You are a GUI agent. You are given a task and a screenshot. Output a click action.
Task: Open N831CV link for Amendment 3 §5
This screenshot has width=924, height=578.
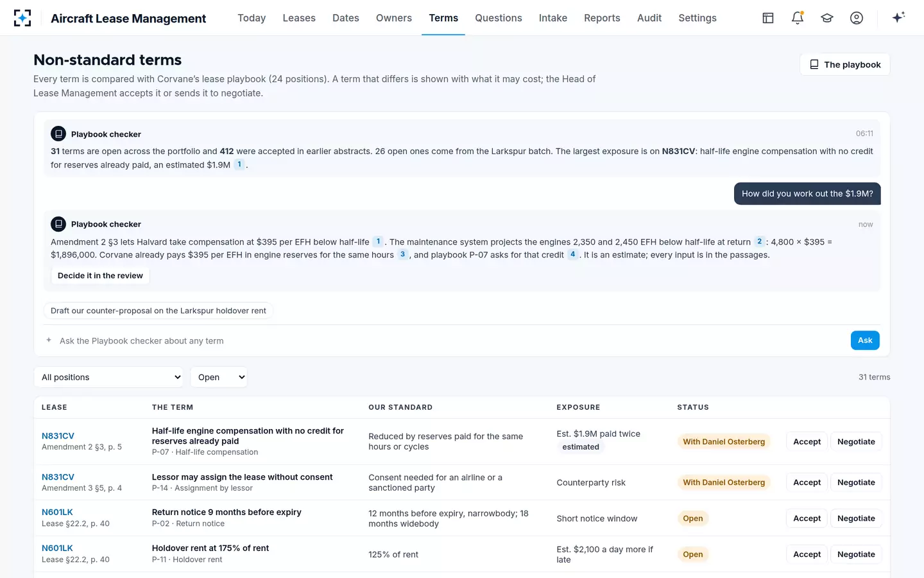tap(58, 477)
